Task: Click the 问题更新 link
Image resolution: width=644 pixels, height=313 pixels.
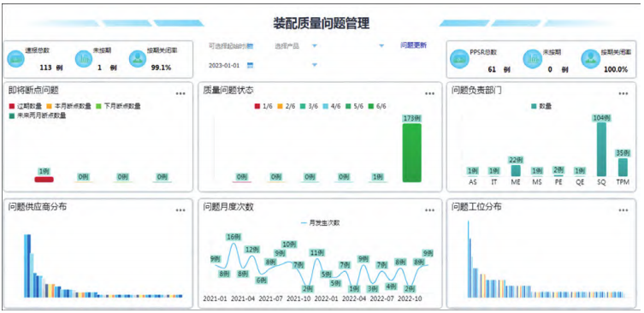Action: [414, 45]
